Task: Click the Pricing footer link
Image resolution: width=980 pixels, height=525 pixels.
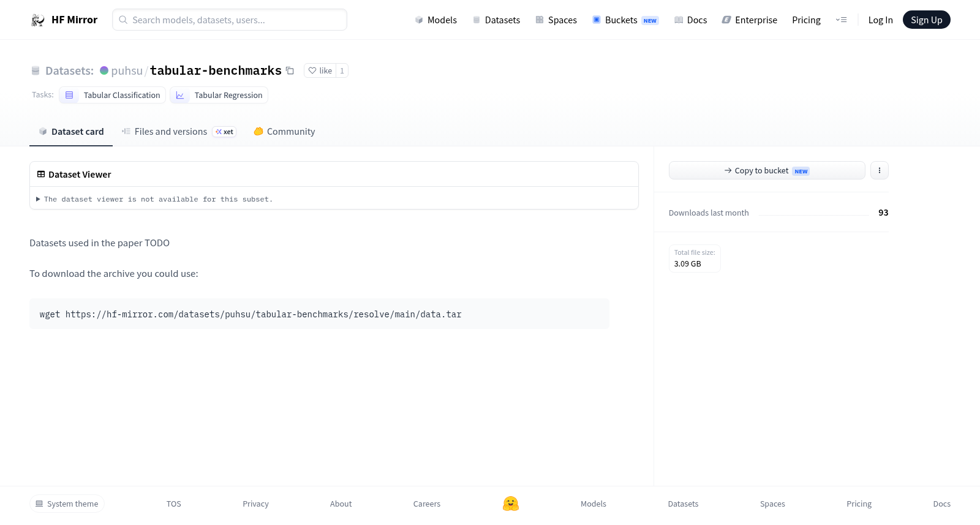Action: point(859,504)
